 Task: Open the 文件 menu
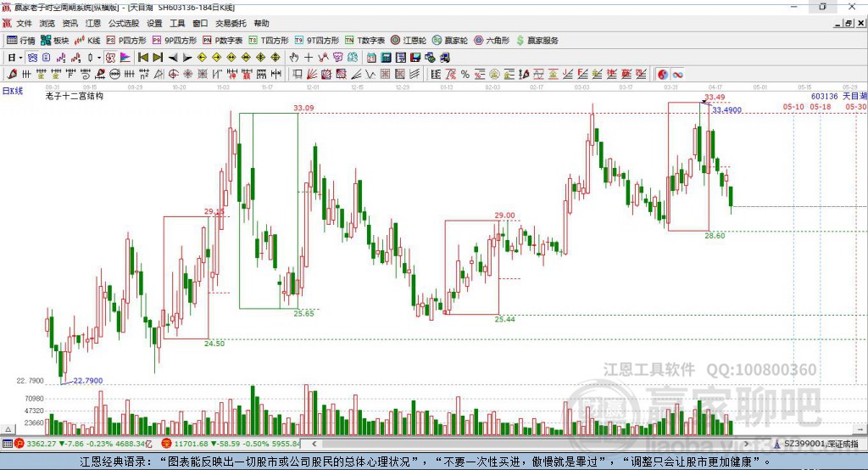point(24,23)
